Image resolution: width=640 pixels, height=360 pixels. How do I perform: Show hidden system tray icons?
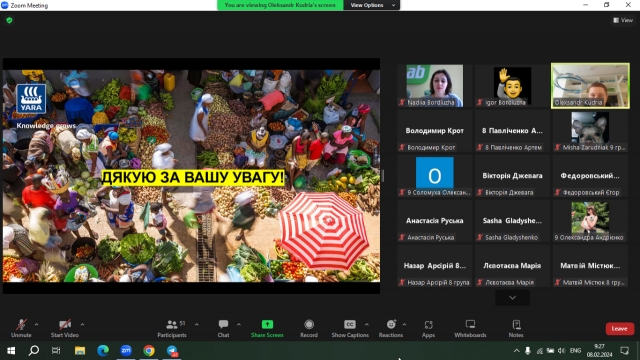516,351
